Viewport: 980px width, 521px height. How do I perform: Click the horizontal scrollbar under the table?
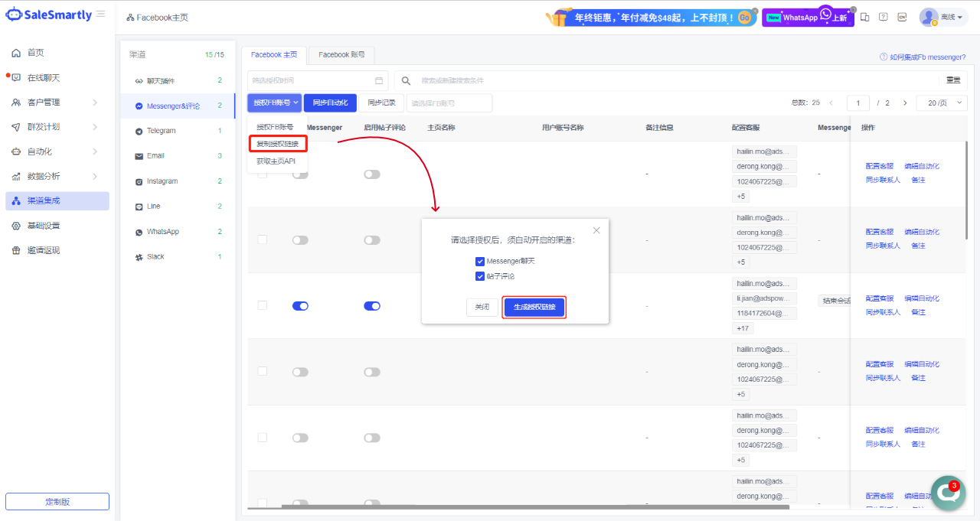click(x=534, y=506)
